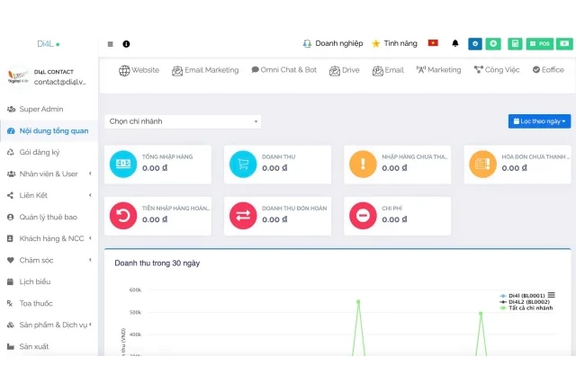The image size is (576, 392).
Task: Open Toa thuốc page
Action: point(49,303)
